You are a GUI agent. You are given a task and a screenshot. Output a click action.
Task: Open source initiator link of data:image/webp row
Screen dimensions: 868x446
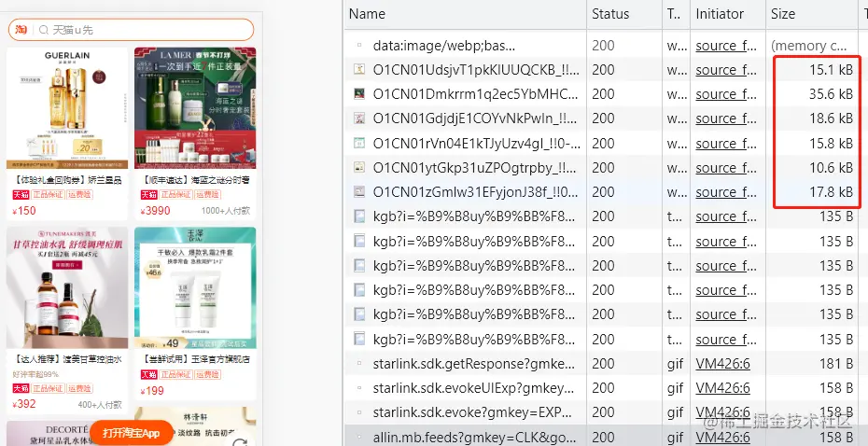pos(726,46)
